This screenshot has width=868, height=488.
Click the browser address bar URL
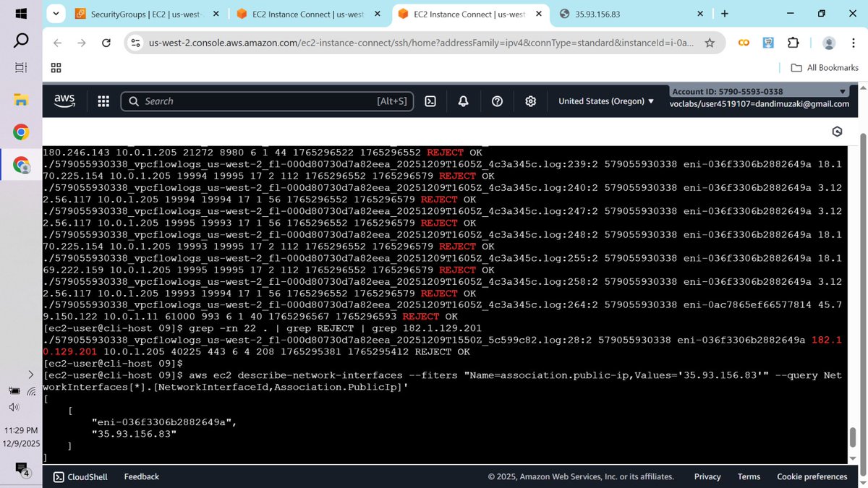click(x=421, y=43)
